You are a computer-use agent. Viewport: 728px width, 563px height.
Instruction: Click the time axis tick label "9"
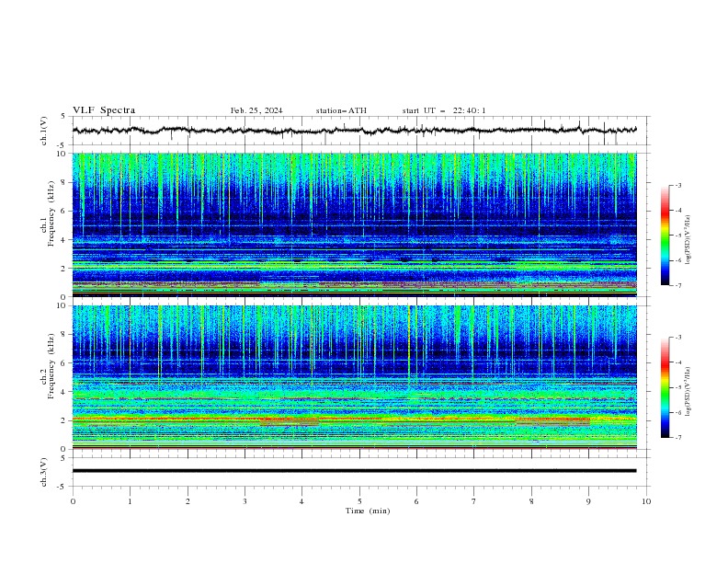(x=588, y=501)
